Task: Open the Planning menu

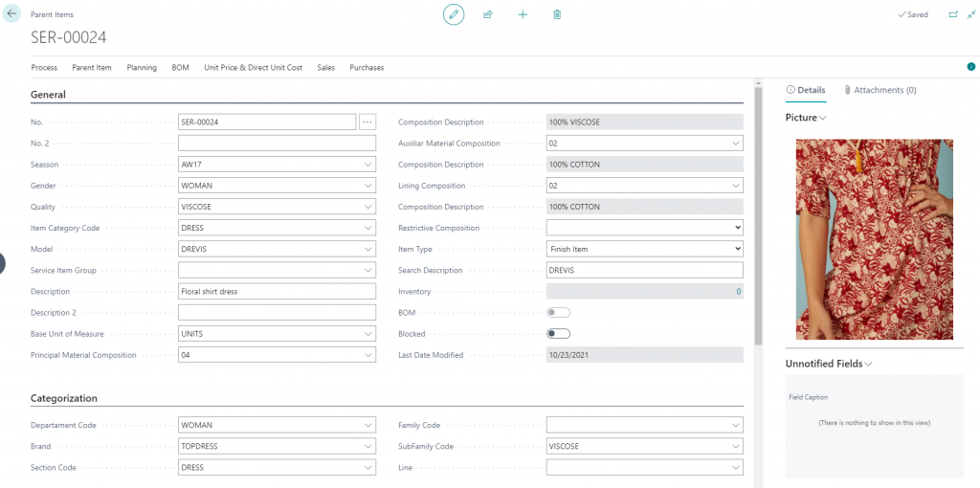Action: [142, 68]
